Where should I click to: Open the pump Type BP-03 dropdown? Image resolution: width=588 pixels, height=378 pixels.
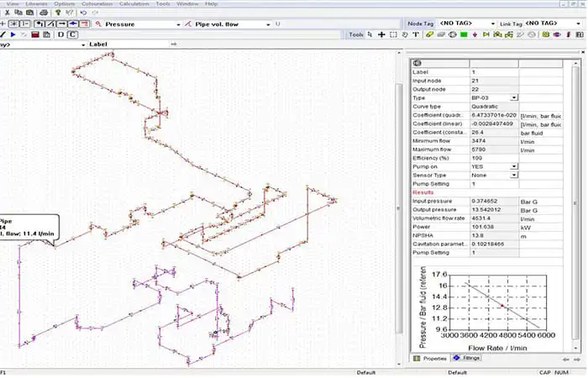click(x=514, y=98)
